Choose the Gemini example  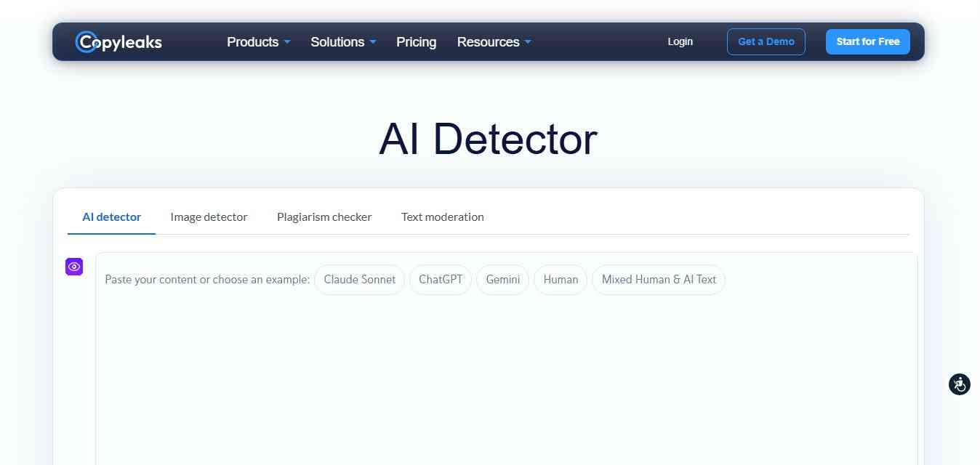[x=502, y=280]
